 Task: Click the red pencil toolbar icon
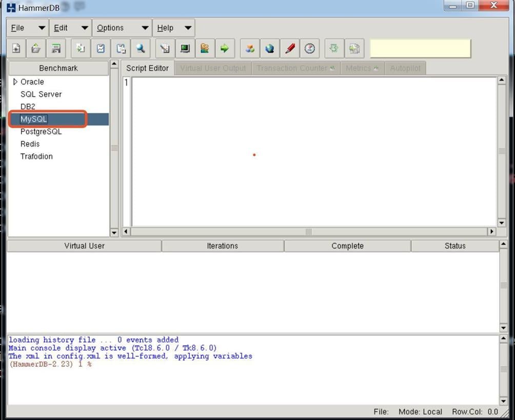tap(290, 49)
